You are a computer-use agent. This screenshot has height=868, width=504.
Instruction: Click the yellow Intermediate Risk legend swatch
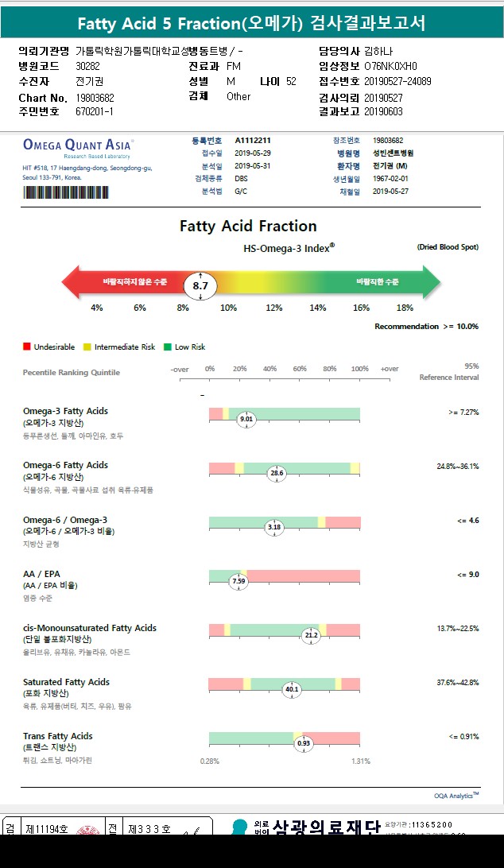coord(87,347)
